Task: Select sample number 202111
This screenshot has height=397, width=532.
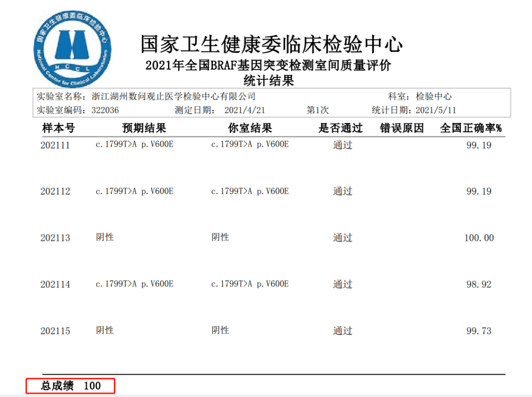Action: point(55,145)
